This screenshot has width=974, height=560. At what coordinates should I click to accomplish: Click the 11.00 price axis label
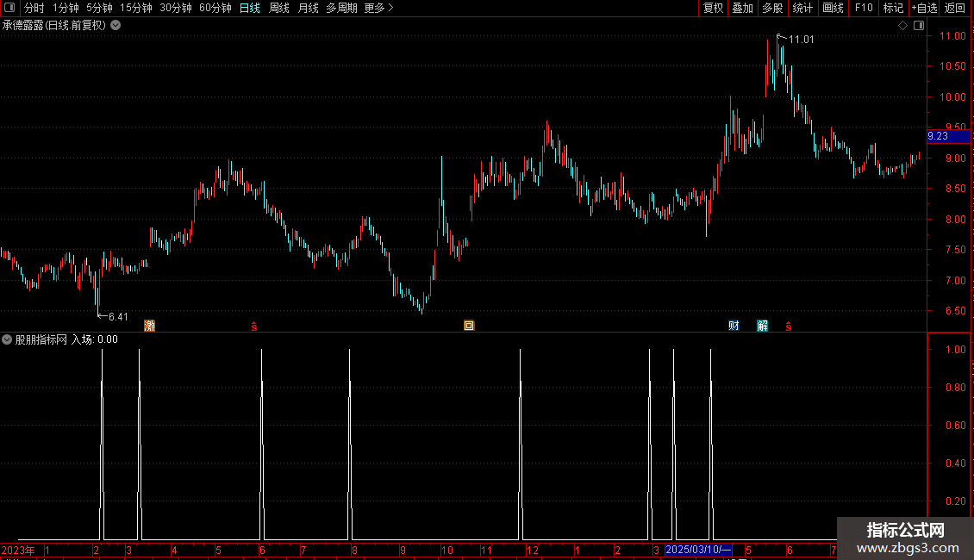click(x=952, y=36)
